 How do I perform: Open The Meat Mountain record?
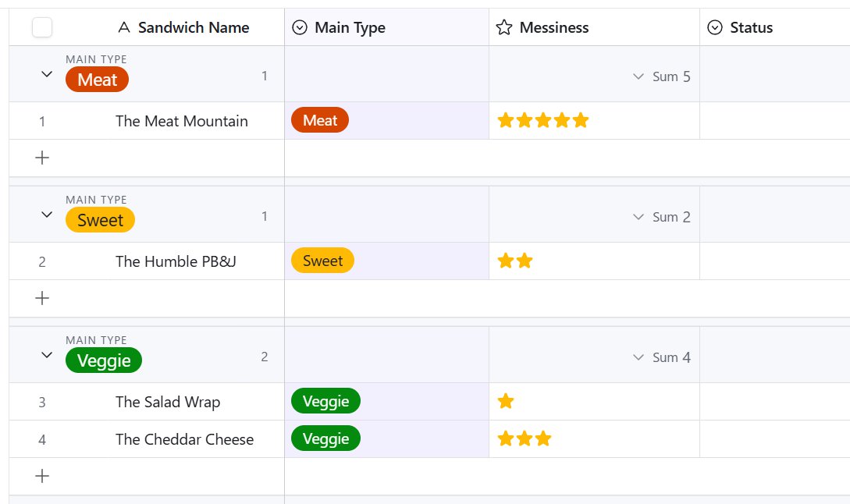tap(181, 121)
